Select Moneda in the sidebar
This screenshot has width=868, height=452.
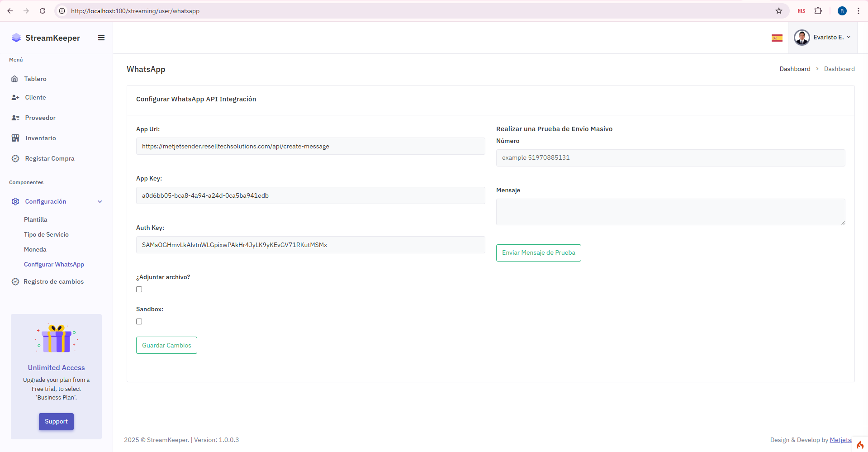point(35,250)
